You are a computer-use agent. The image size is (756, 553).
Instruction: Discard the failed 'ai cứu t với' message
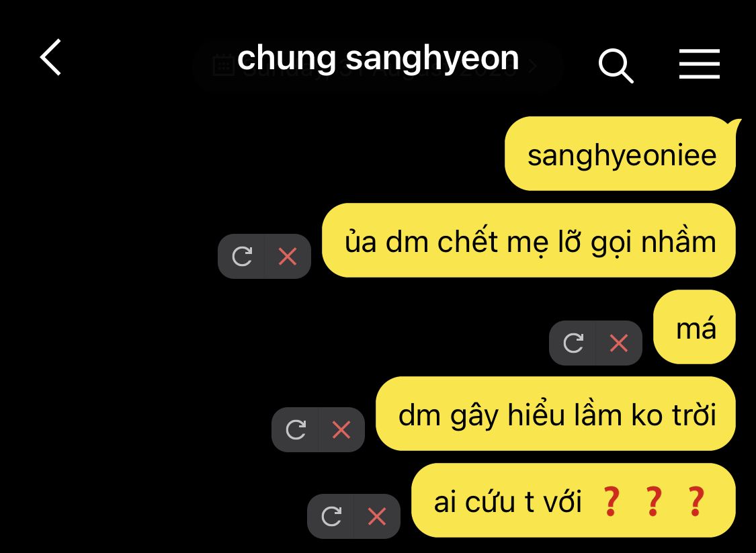pos(376,516)
